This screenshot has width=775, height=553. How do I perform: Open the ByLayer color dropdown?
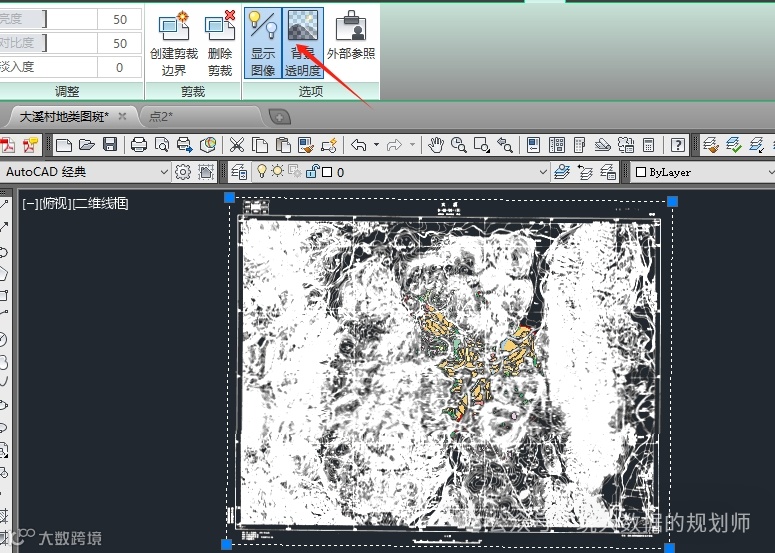[703, 172]
